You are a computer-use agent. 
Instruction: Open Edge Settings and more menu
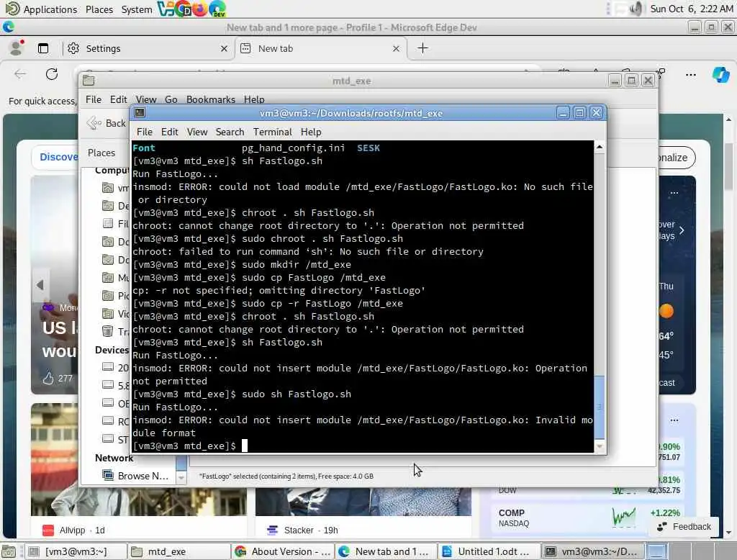pos(691,75)
